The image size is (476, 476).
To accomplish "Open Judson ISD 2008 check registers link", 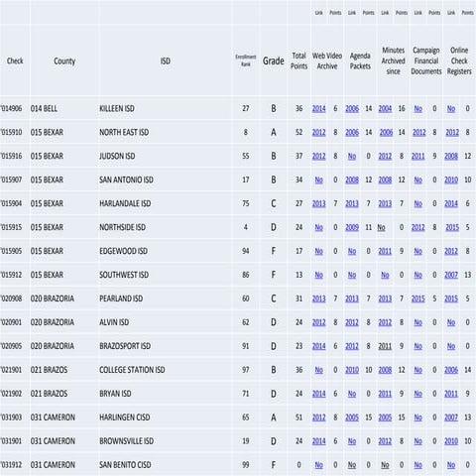I will (451, 157).
